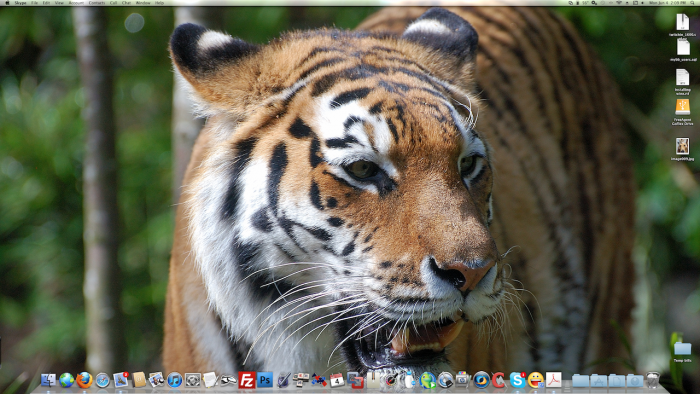Viewport: 700px width, 394px height.
Task: Open Documents folder stack in dock
Action: 617,380
